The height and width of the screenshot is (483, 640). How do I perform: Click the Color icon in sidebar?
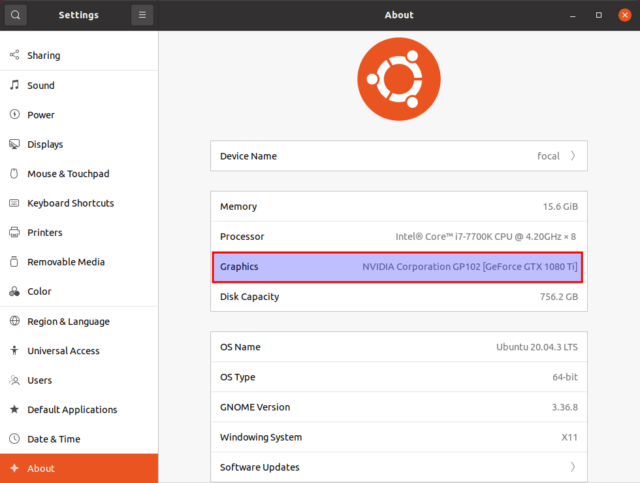click(x=15, y=292)
